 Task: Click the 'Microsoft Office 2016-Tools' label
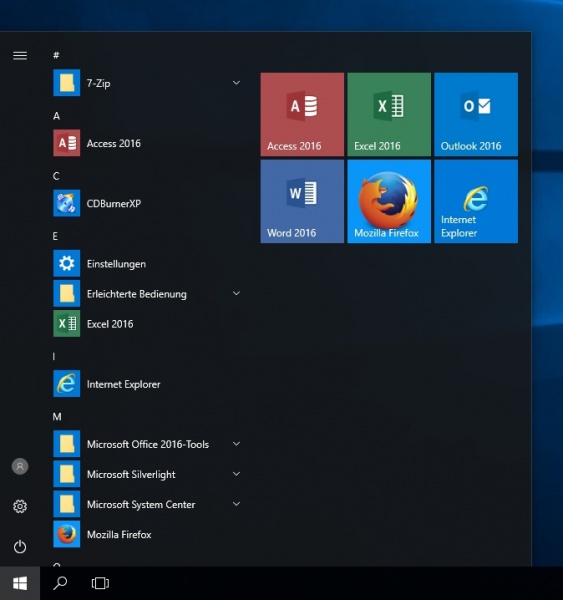[148, 444]
